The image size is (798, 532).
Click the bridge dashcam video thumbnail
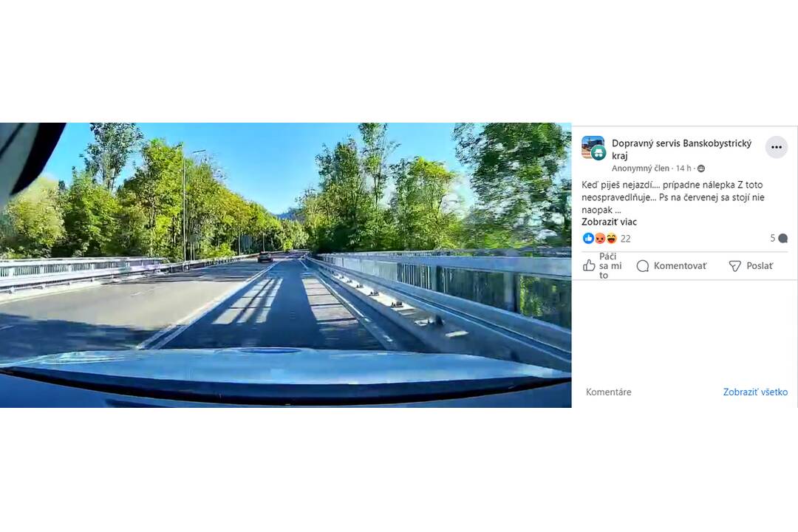point(285,265)
